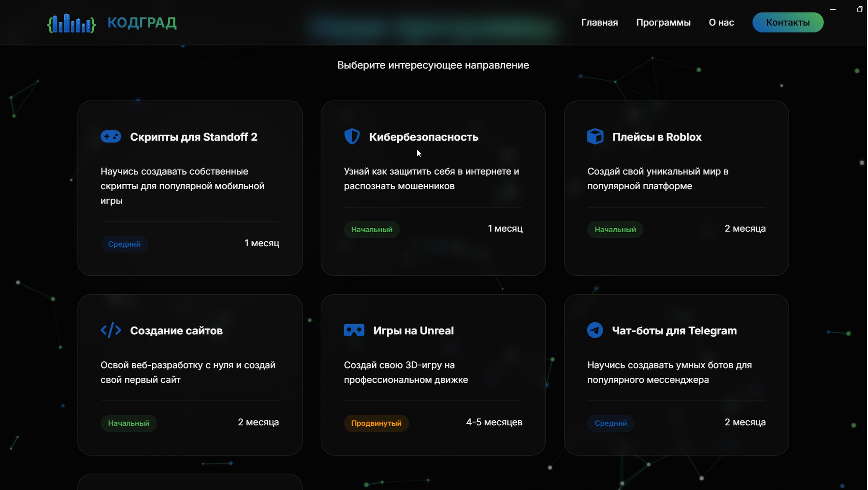868x490 pixels.
Task: Click the VR headset icon for Игры на Unreal
Action: [x=354, y=330]
